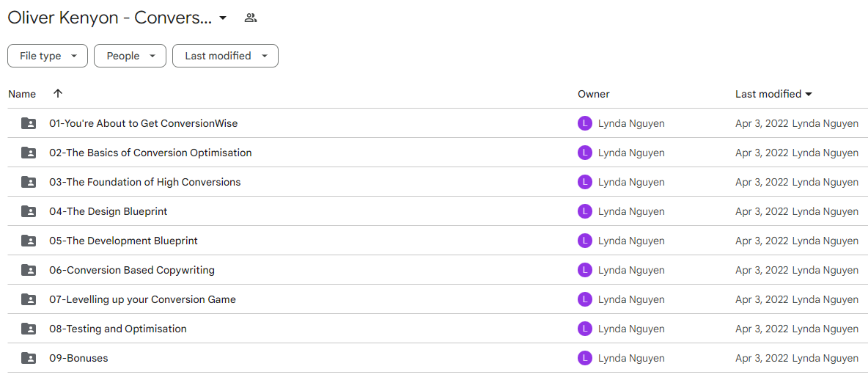
Task: Click the shared people icon beside folder title
Action: [x=251, y=18]
